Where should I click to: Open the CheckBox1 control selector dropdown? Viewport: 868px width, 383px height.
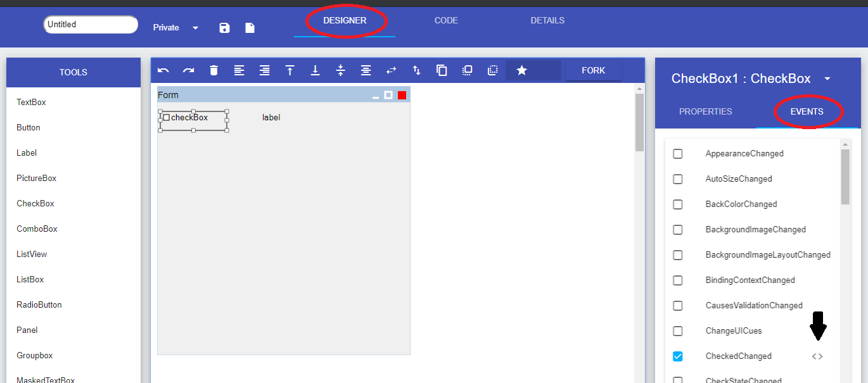pyautogui.click(x=827, y=79)
